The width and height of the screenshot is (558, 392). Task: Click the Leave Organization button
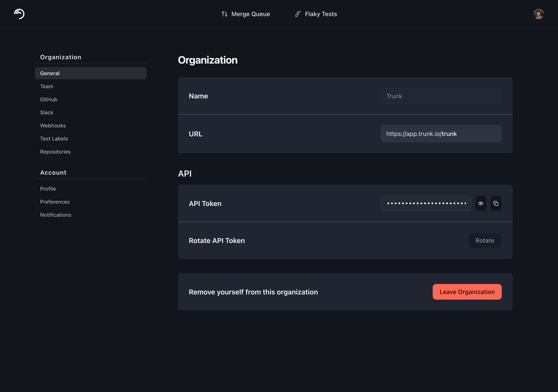(467, 292)
